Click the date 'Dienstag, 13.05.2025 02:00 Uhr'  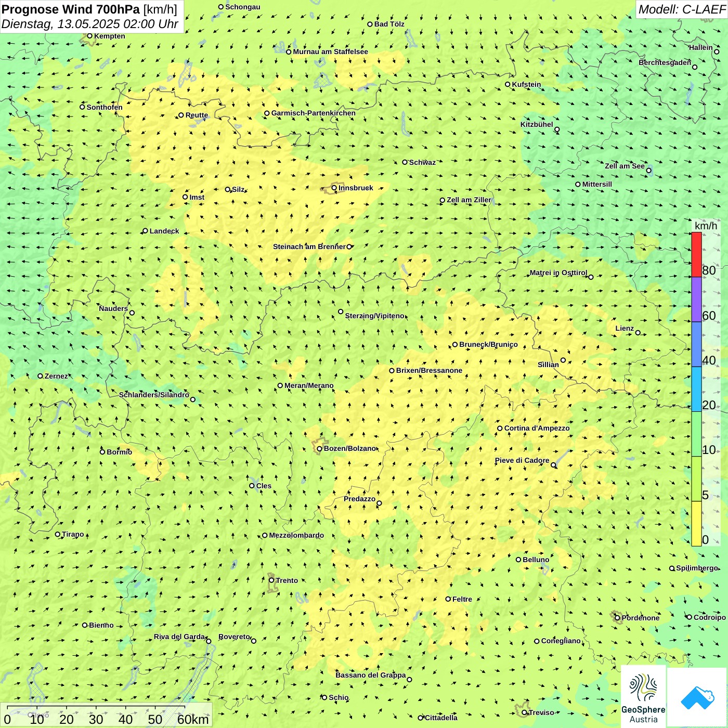pyautogui.click(x=90, y=24)
